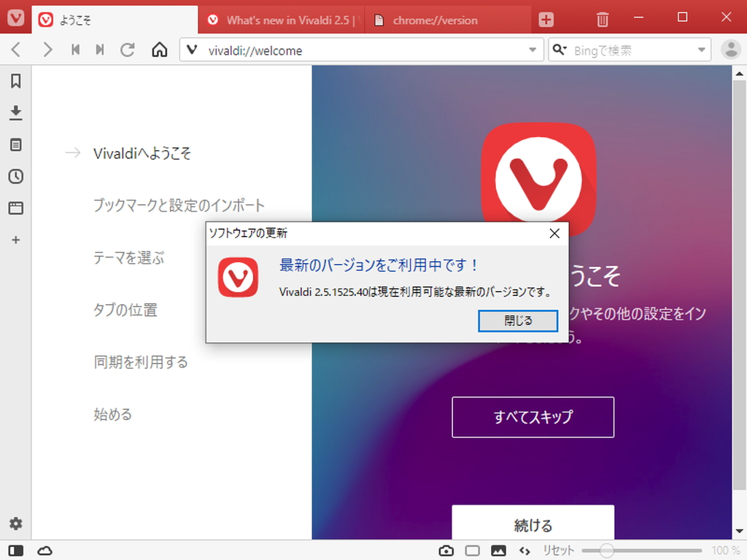Viewport: 747px width, 560px height.
Task: Click the Vivaldi menu button
Action: (x=15, y=17)
